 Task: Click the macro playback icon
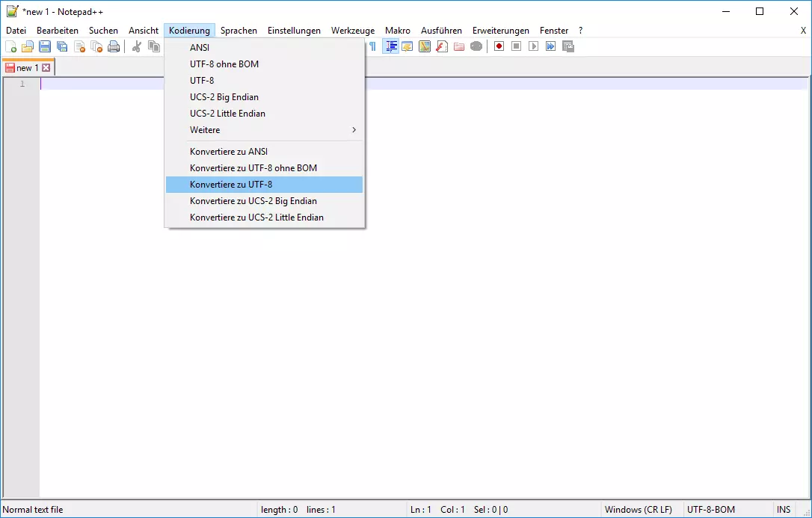pos(533,46)
